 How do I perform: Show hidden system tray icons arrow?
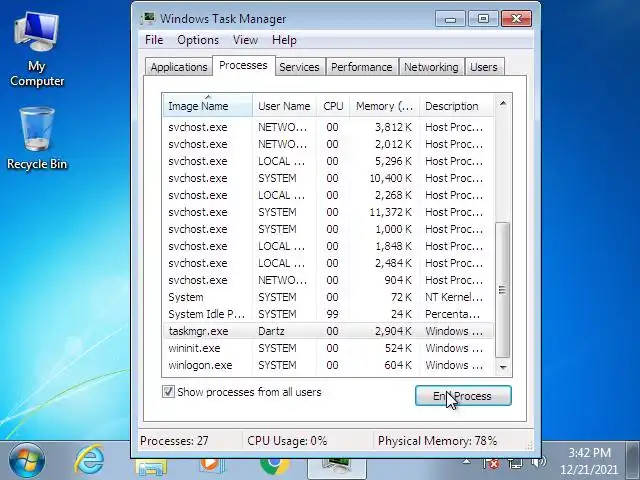466,462
